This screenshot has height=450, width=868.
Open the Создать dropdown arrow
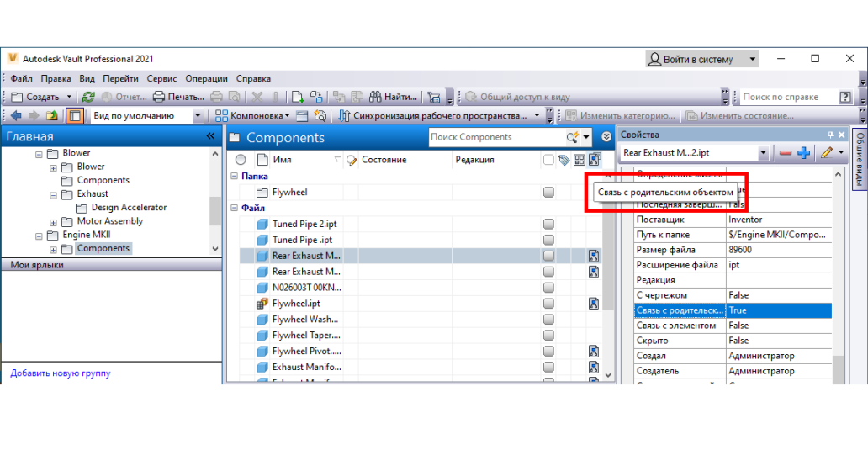(x=69, y=97)
